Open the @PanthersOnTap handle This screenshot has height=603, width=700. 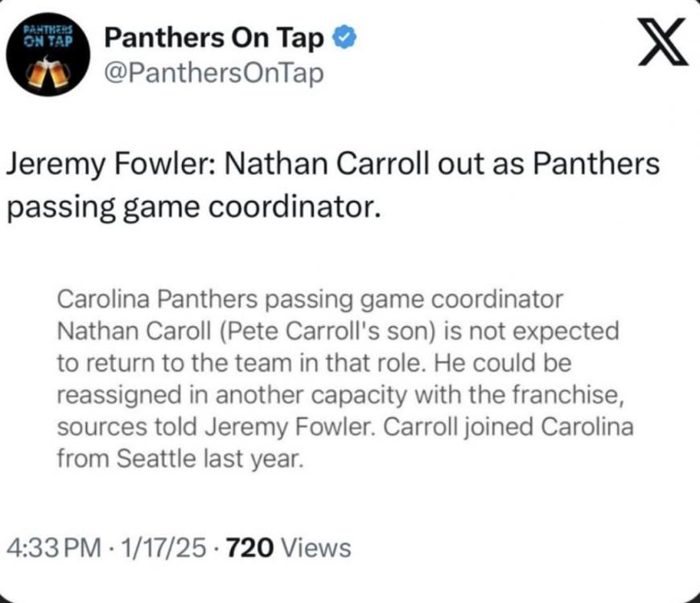click(214, 74)
